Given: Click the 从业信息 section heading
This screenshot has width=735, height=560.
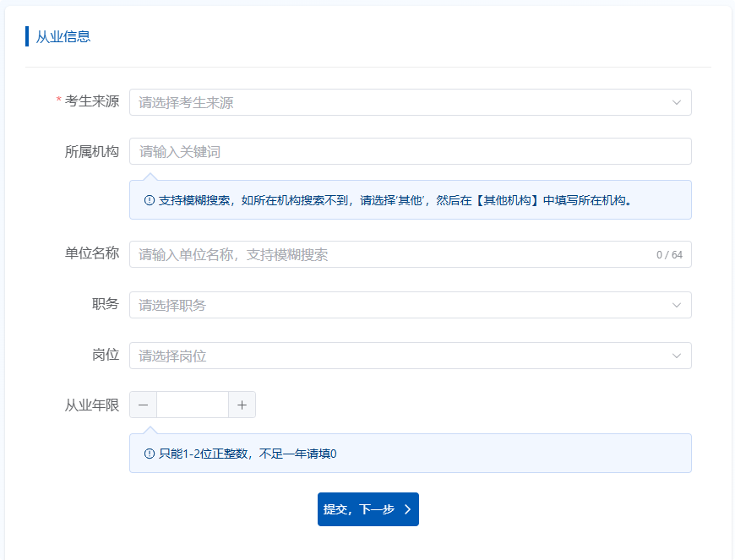Looking at the screenshot, I should click(x=63, y=36).
